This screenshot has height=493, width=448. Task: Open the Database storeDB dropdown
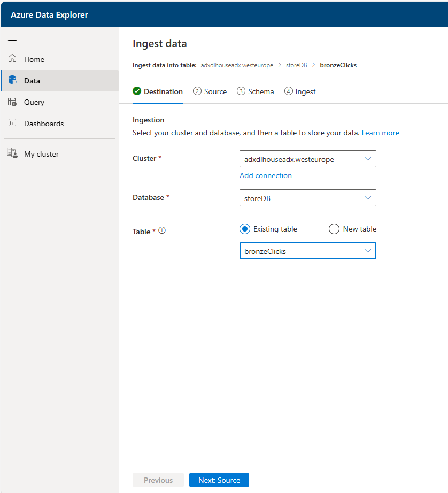(x=308, y=198)
